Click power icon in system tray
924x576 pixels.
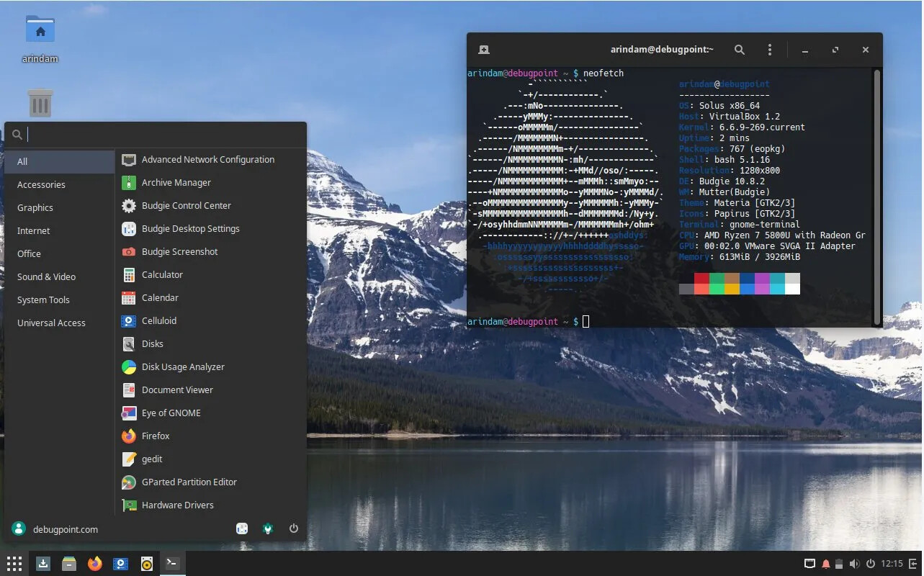click(870, 564)
